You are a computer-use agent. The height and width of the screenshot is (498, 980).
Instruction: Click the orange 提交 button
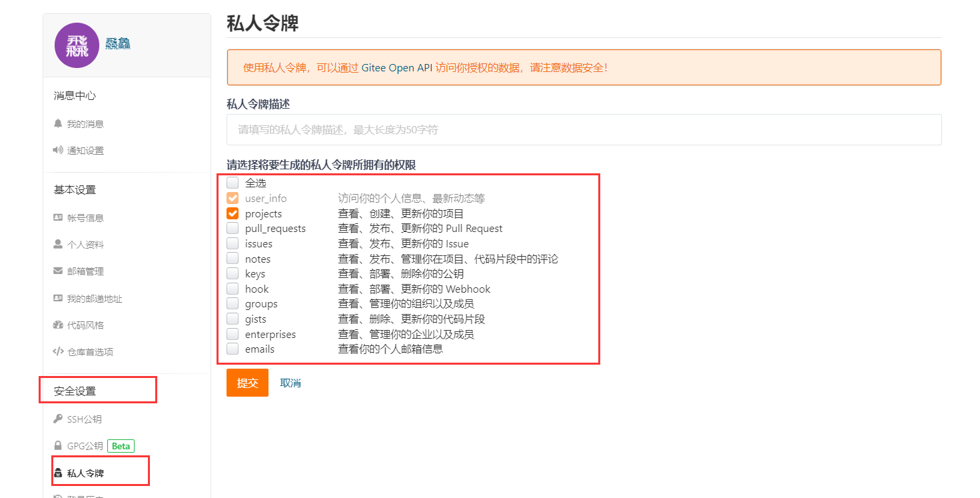[247, 383]
